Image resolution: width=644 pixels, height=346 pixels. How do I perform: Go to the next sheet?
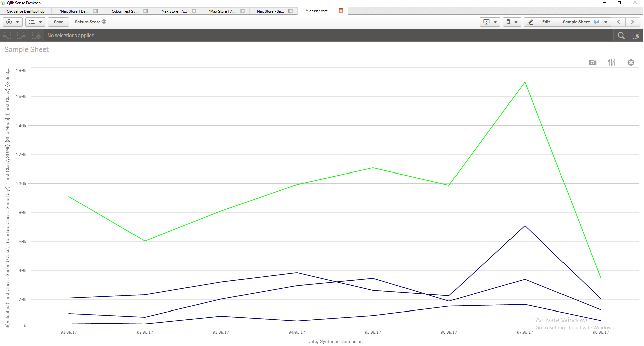tap(633, 22)
